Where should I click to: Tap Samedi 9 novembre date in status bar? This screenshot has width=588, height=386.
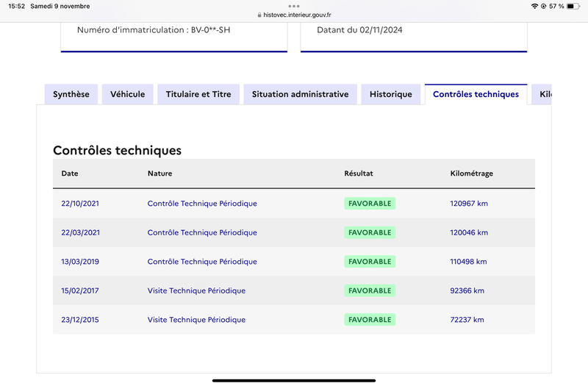[60, 6]
